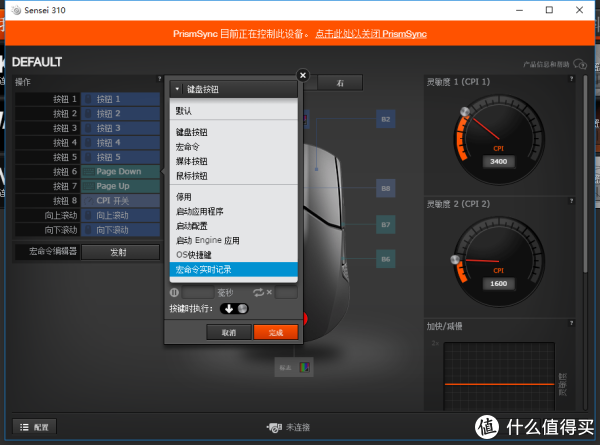
Task: Open product info and help icon
Action: [580, 64]
